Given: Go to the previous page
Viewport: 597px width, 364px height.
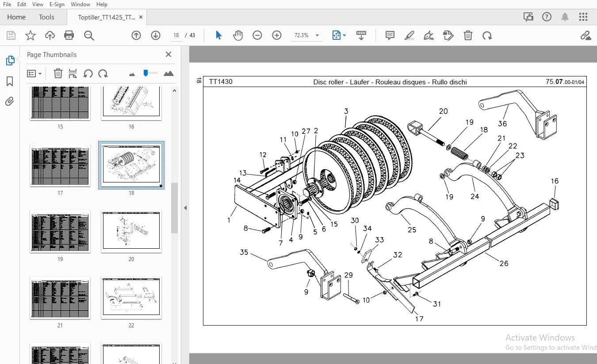Looking at the screenshot, I should (x=136, y=35).
